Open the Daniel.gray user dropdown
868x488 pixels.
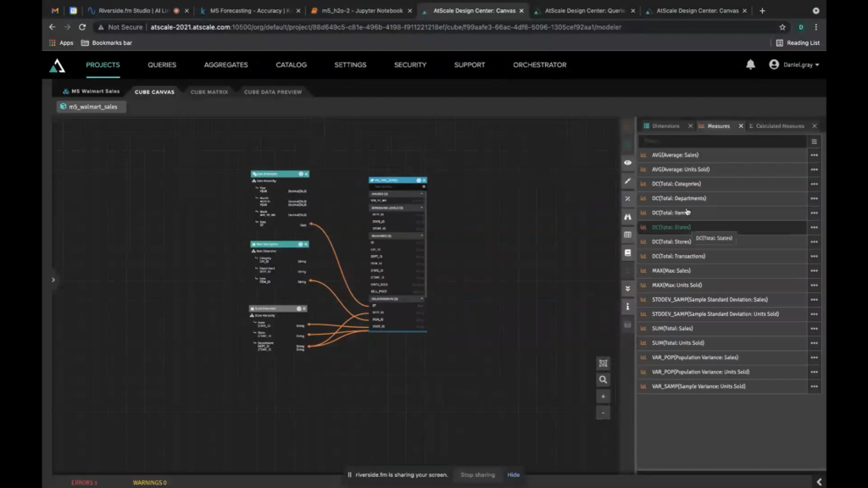pyautogui.click(x=793, y=64)
